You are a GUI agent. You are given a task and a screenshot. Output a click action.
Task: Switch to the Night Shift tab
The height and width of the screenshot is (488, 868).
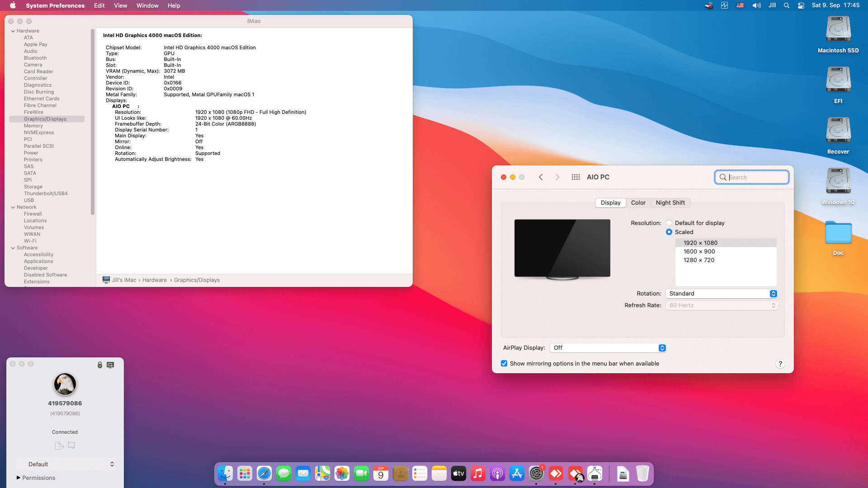click(670, 202)
